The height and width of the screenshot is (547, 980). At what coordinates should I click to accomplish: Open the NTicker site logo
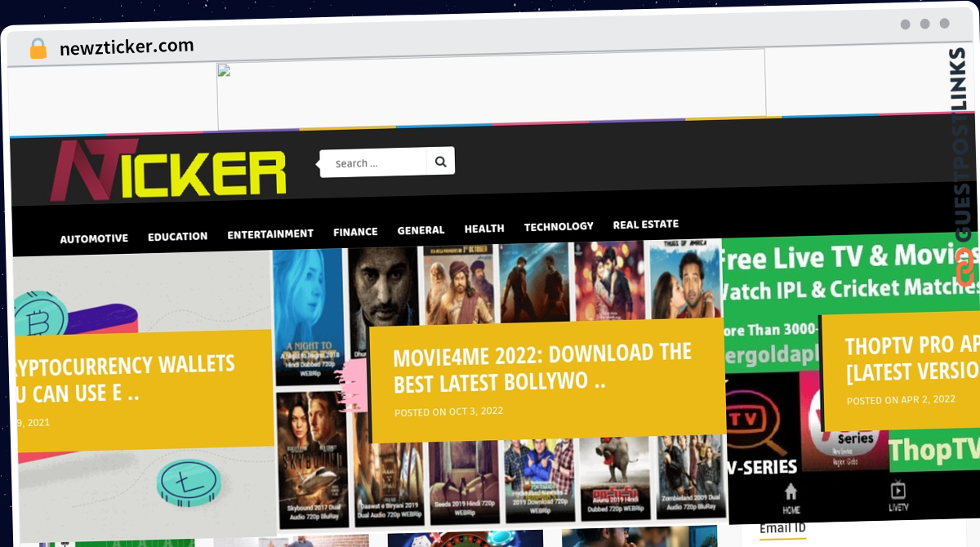168,171
